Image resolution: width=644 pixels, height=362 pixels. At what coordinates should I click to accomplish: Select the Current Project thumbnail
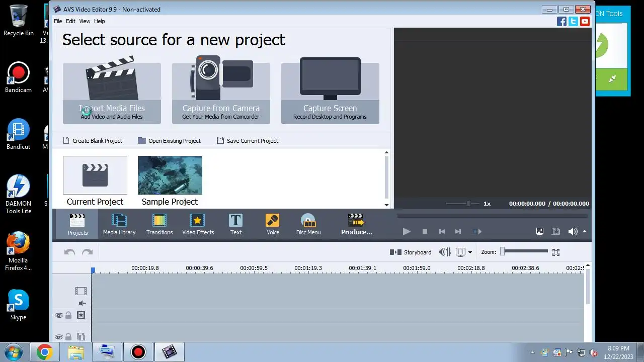point(95,175)
